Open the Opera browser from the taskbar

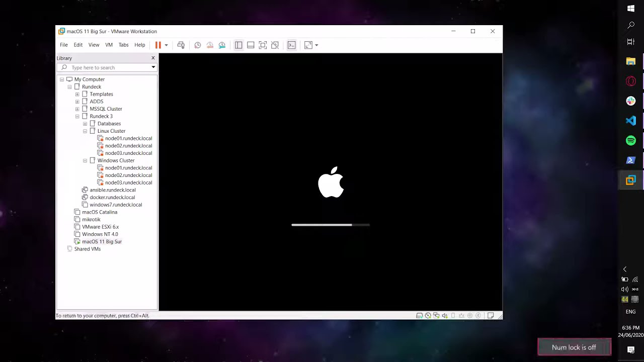631,81
